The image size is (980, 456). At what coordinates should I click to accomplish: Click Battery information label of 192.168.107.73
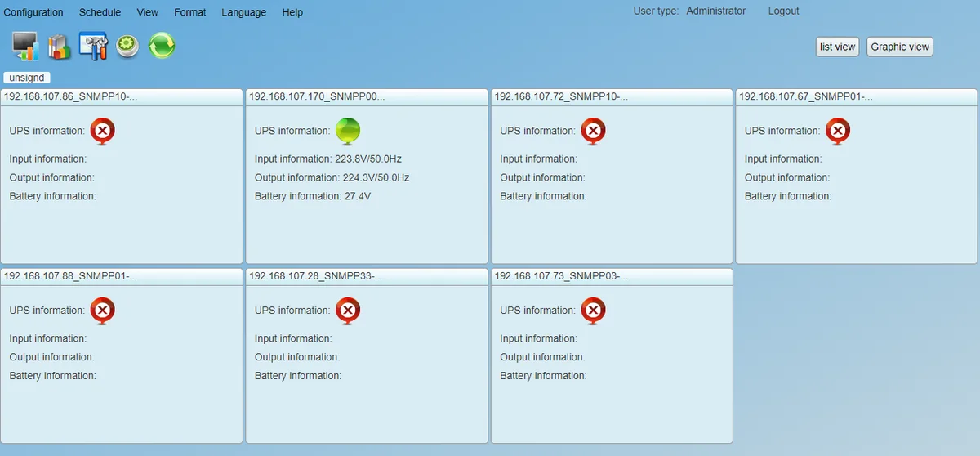[543, 377]
